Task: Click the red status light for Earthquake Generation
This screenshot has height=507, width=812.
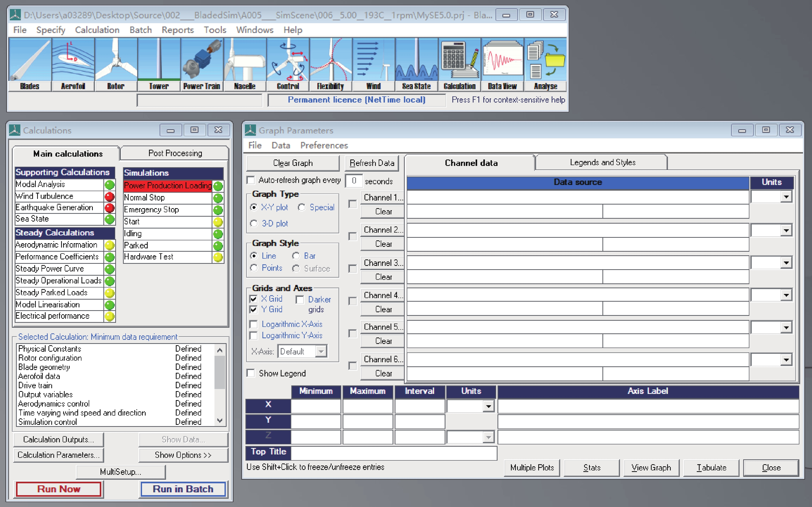Action: (109, 208)
